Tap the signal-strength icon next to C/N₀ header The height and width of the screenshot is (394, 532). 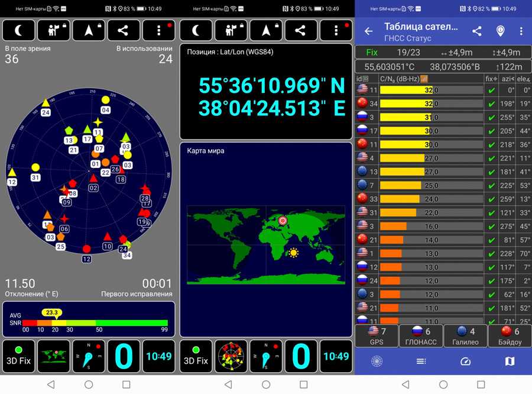(x=424, y=79)
